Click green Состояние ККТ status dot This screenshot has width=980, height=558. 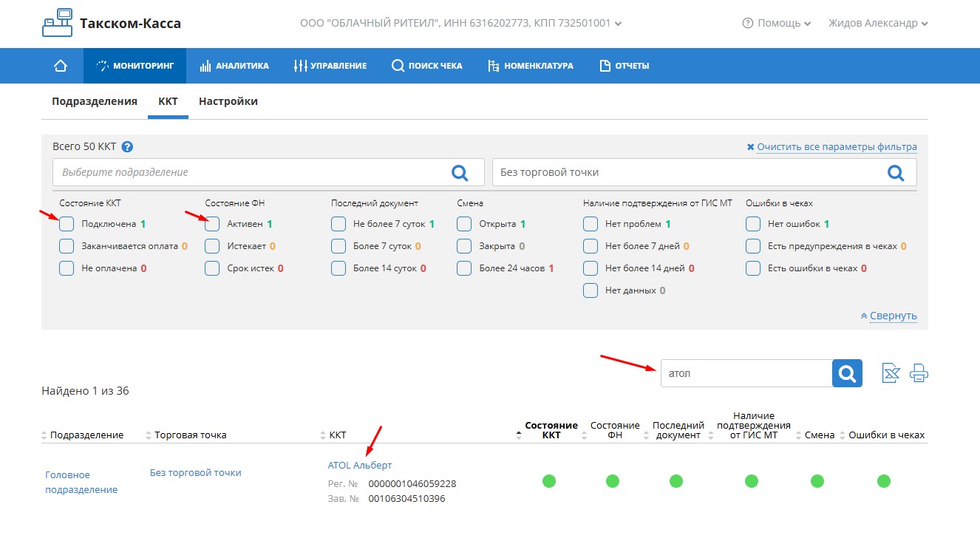click(548, 481)
